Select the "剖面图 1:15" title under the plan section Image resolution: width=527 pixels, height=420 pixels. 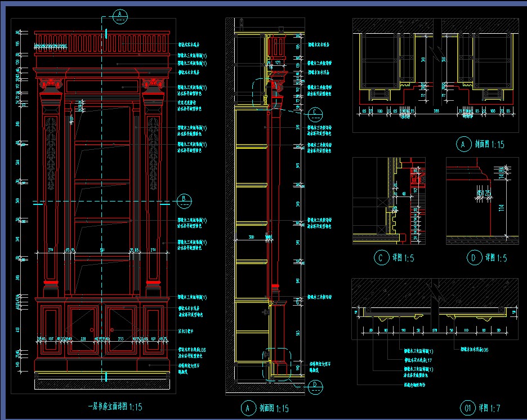489,145
